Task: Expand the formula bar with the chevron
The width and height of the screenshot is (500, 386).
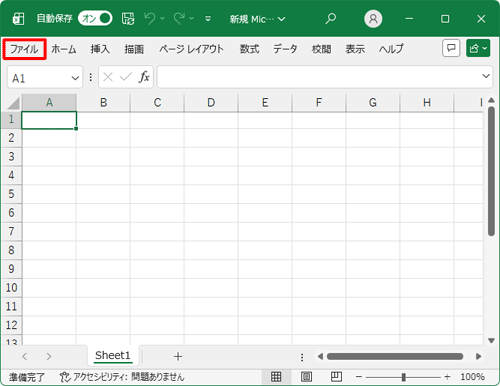Action: (486, 76)
